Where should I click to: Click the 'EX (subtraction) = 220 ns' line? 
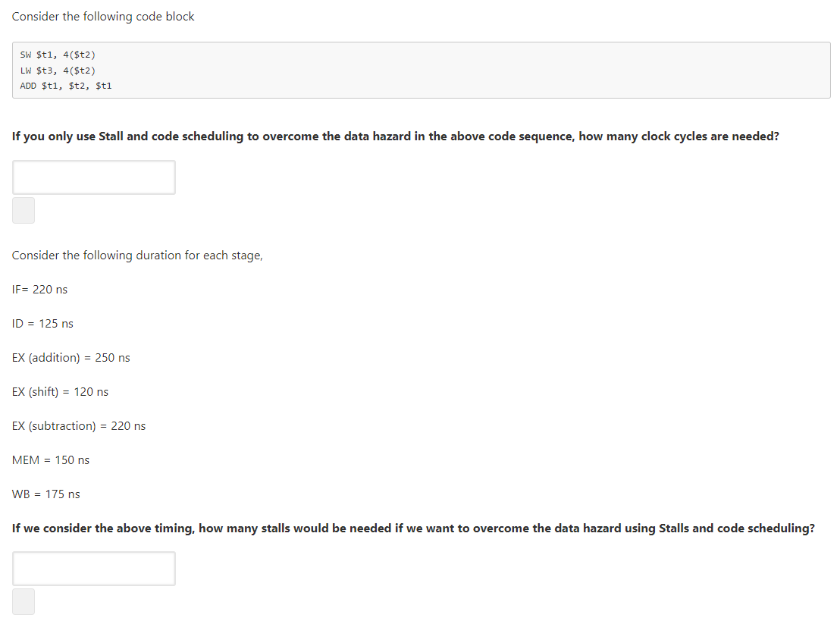pyautogui.click(x=79, y=426)
